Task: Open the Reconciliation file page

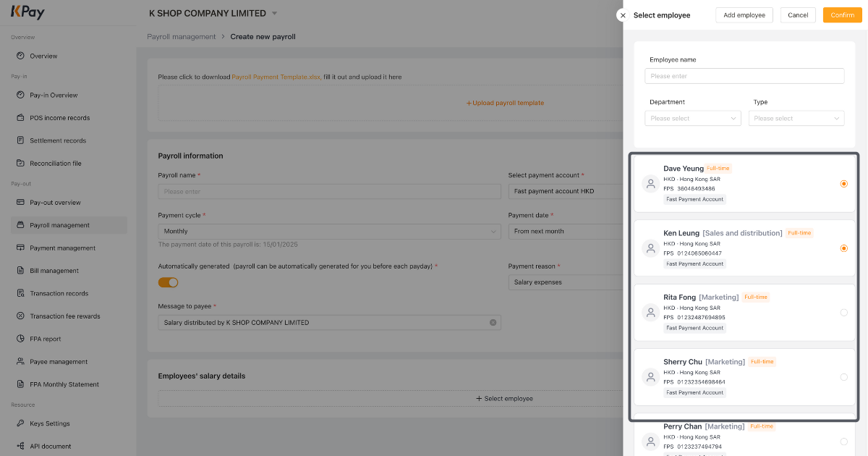Action: pos(56,163)
